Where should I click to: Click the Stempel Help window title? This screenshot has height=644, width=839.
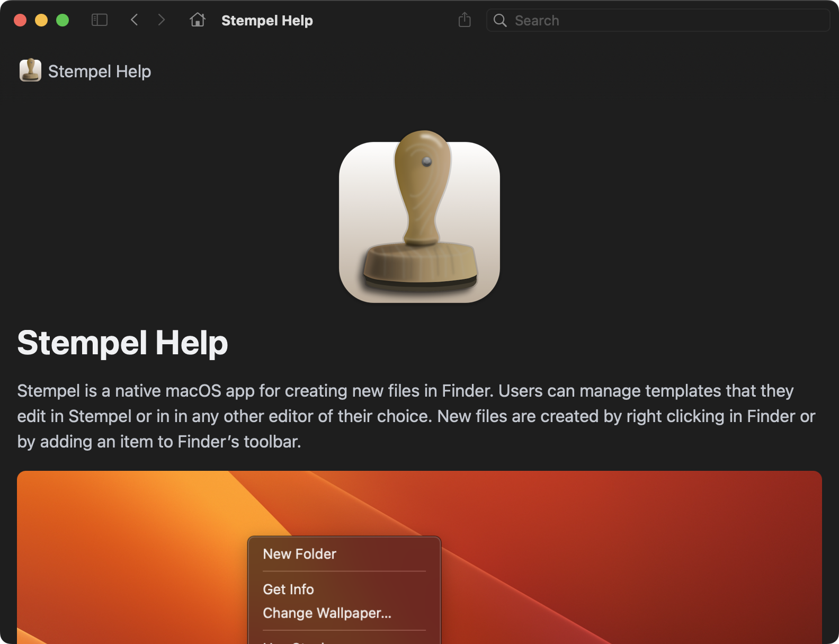pyautogui.click(x=267, y=21)
